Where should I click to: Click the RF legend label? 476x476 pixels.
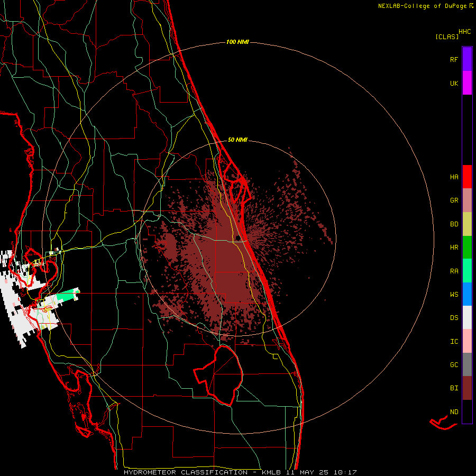tap(454, 59)
